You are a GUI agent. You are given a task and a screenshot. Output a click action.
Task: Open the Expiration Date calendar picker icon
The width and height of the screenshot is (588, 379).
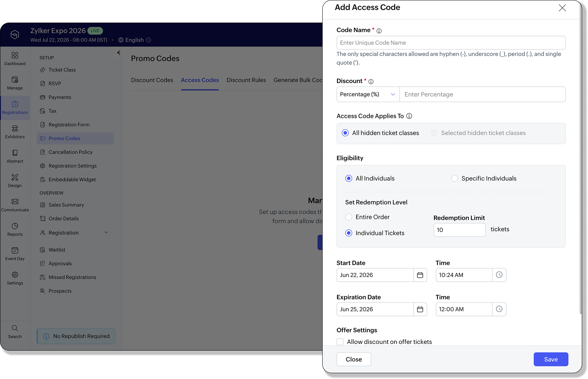coord(420,309)
